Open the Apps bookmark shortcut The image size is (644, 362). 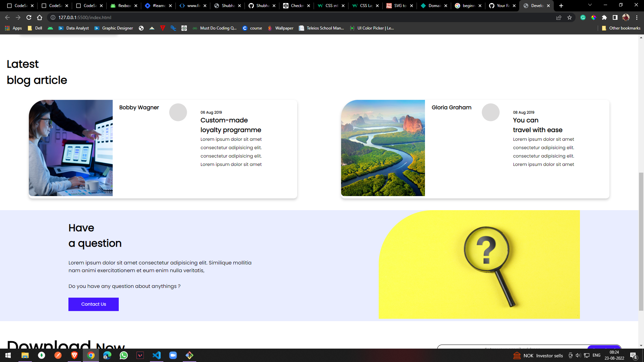tap(13, 28)
